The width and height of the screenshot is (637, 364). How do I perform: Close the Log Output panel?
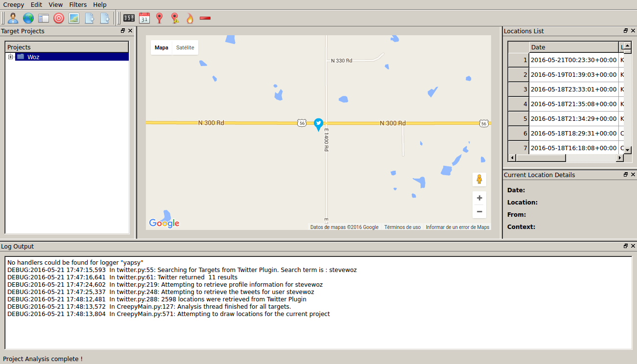[x=633, y=246]
